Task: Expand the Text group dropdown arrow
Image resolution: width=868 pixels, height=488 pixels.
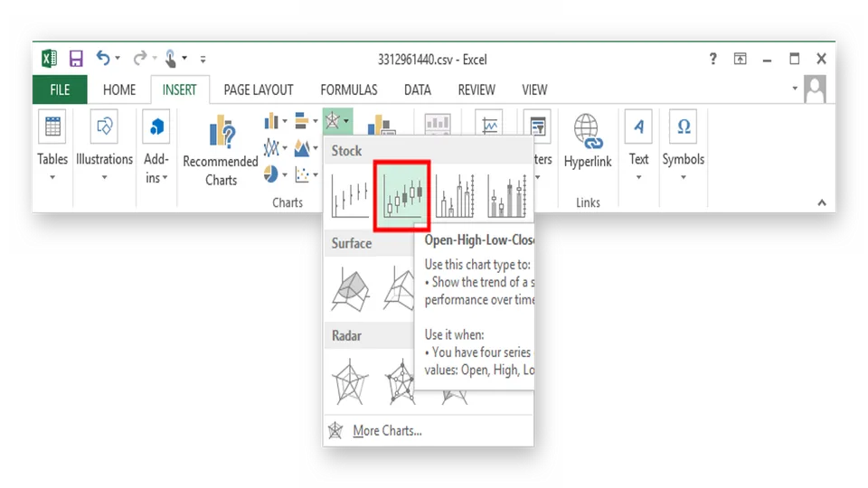Action: (638, 178)
